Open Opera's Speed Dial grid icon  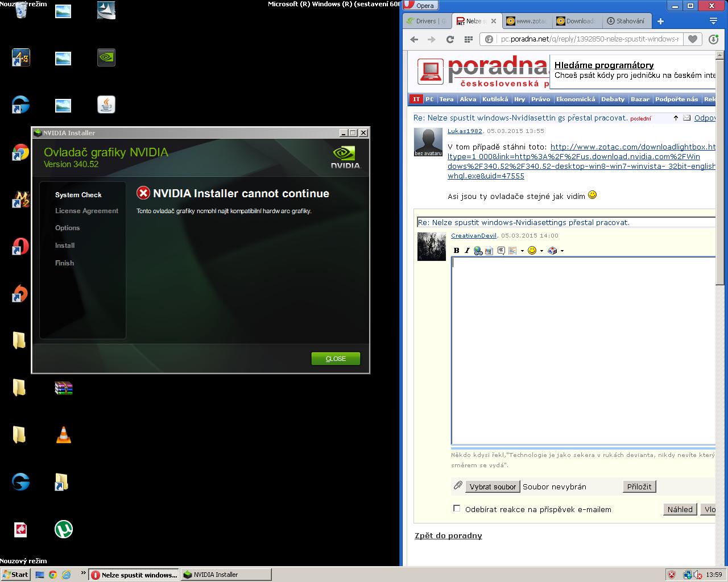point(468,39)
